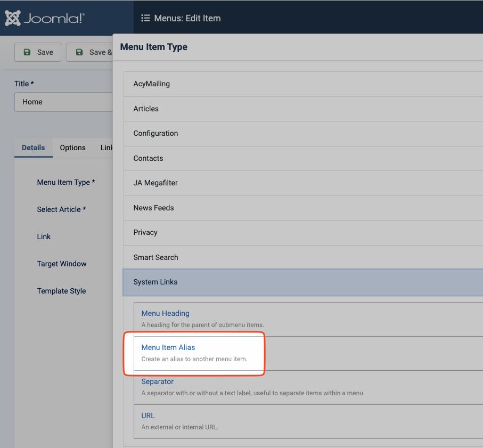
Task: Click the Menus list icon in header
Action: coord(145,18)
